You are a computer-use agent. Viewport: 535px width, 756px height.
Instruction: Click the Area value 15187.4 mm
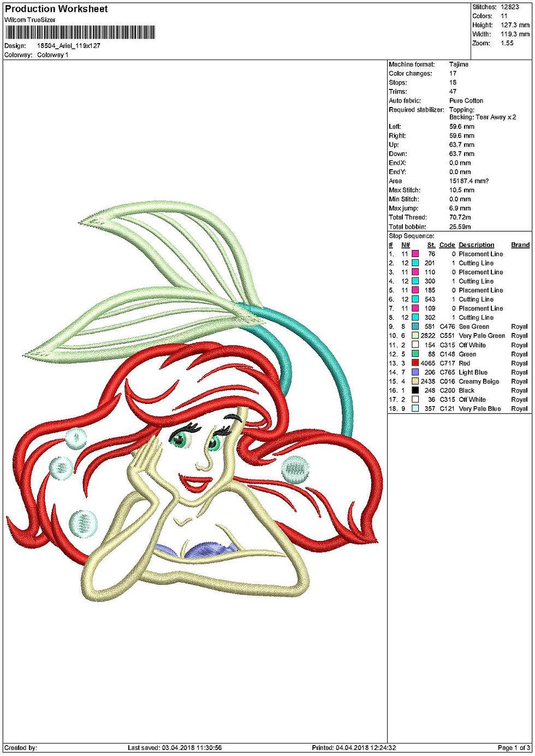(469, 181)
